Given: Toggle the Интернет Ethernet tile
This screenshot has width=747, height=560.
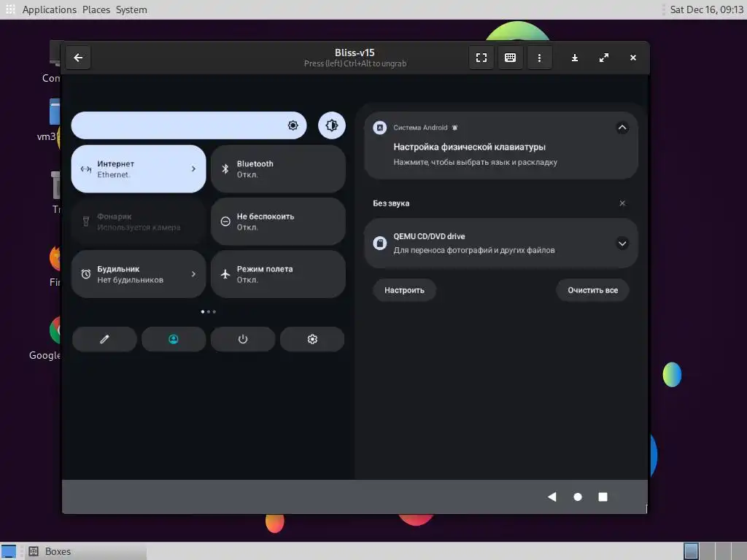Looking at the screenshot, I should tap(139, 169).
